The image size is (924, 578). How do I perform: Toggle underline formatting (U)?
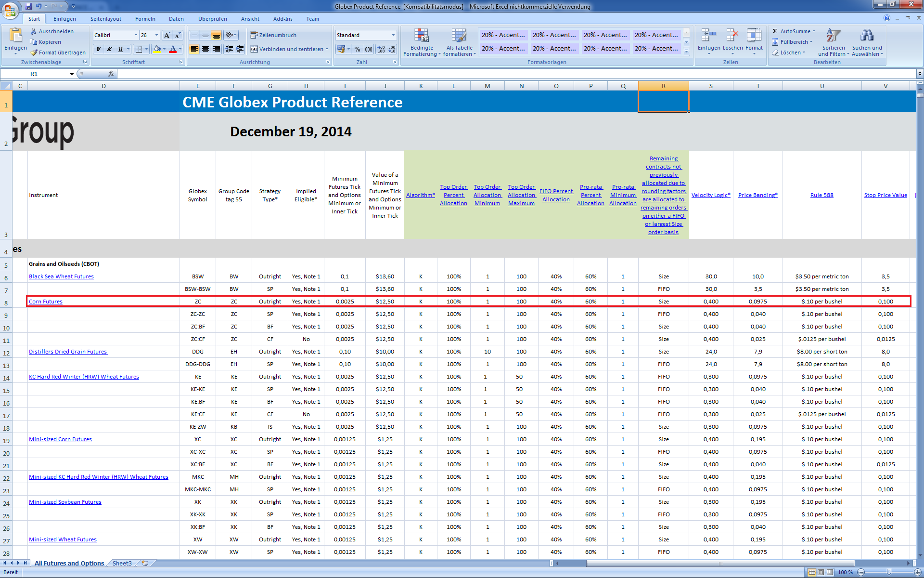pyautogui.click(x=120, y=49)
